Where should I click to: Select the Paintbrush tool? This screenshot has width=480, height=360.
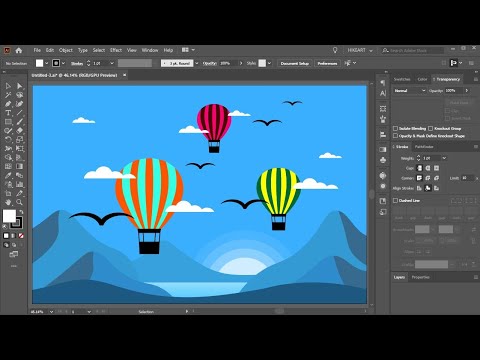19,122
